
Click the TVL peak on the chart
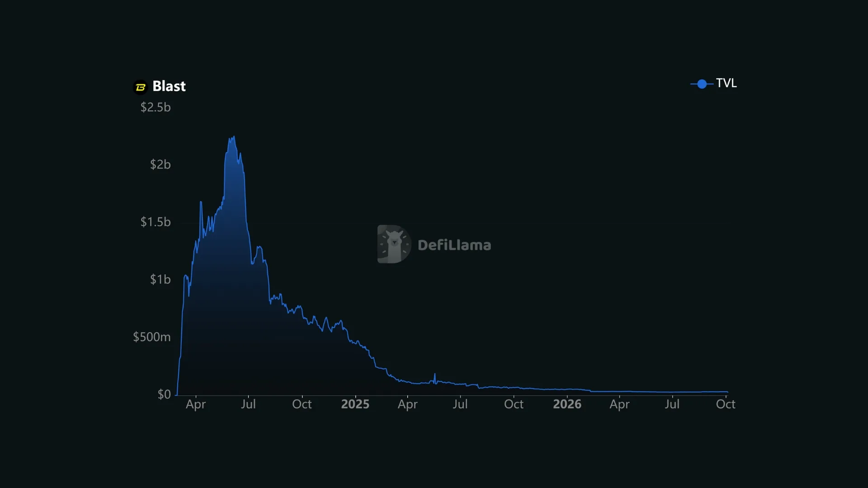pyautogui.click(x=233, y=136)
